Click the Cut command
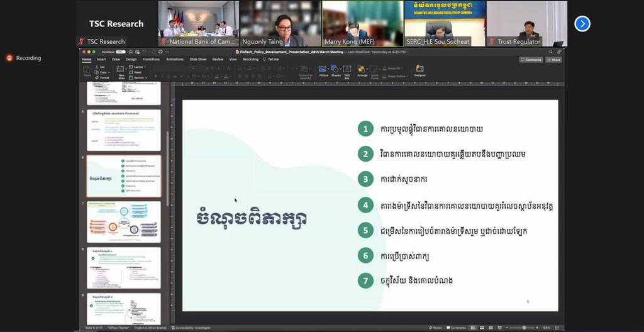Image resolution: width=644 pixels, height=332 pixels. coord(100,67)
